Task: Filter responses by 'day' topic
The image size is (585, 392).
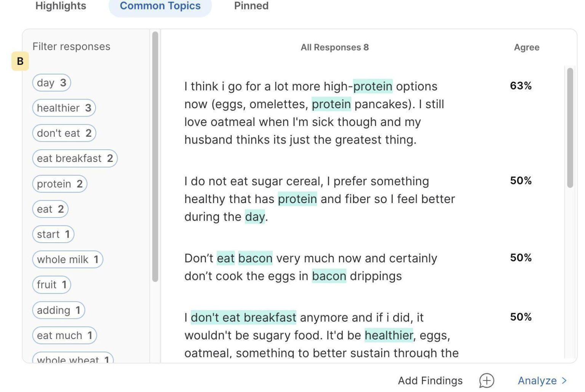Action: 52,83
